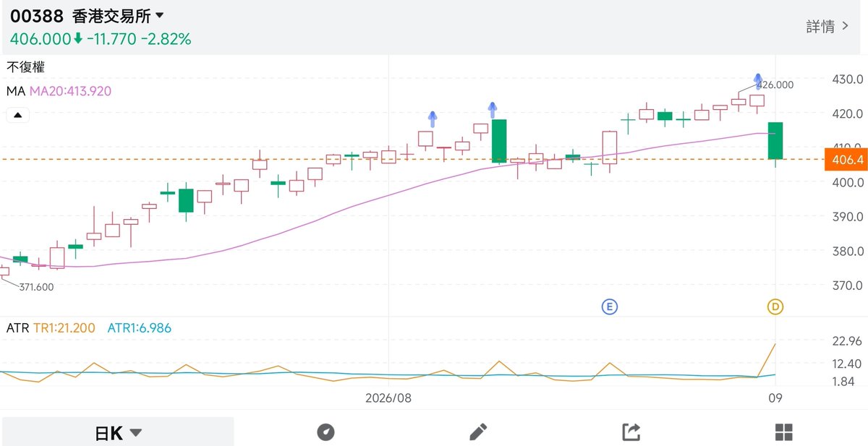Screen dimensions: 868x446
Task: Select the ATR1:6.986 value label
Action: (140, 328)
